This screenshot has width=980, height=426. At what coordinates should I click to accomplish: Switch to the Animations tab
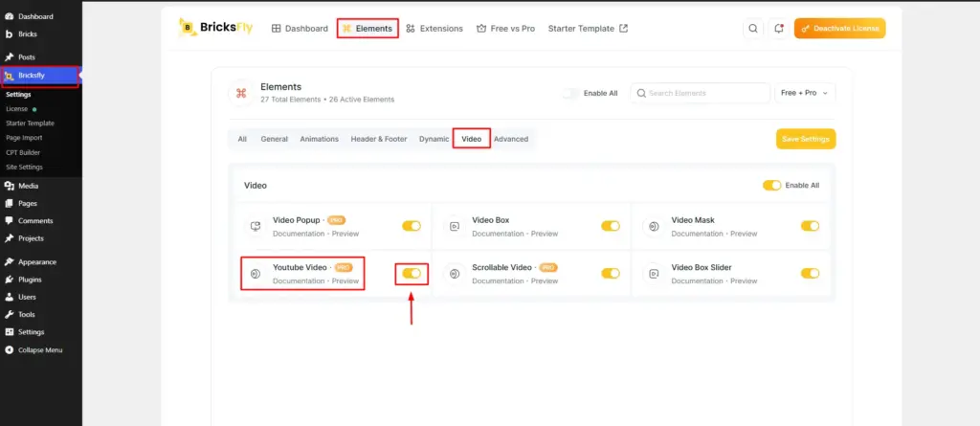pos(320,139)
